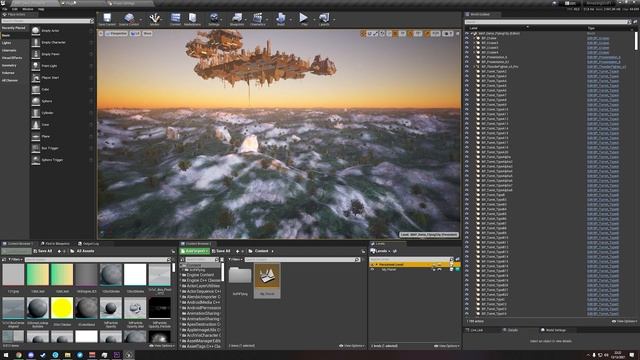Image resolution: width=640 pixels, height=360 pixels.
Task: Click the green Add/Import button
Action: [195, 251]
